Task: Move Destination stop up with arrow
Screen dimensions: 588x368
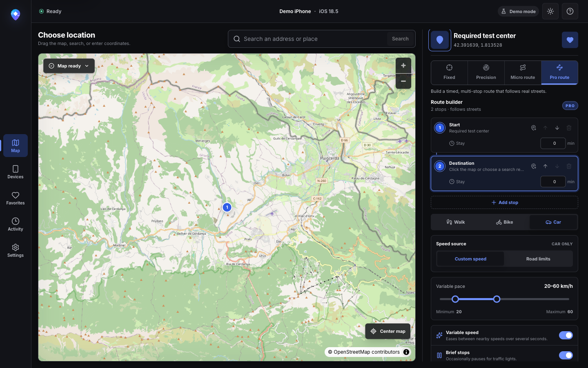Action: coord(545,166)
